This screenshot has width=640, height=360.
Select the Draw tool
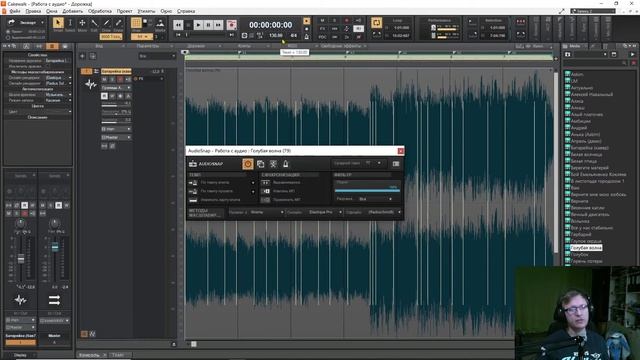click(106, 23)
